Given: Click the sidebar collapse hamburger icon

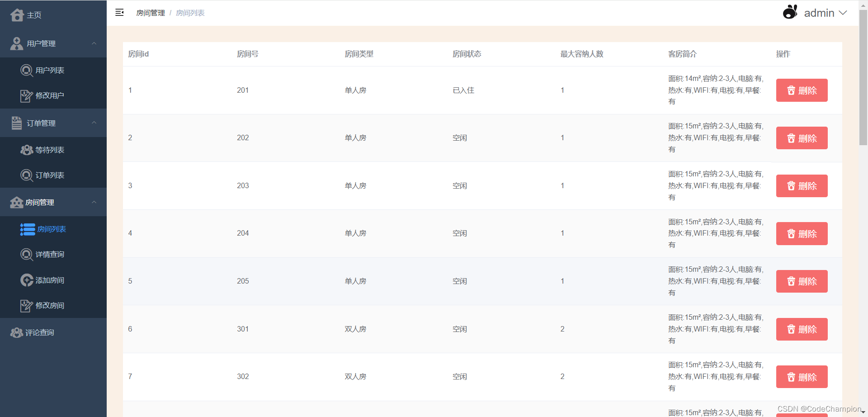Looking at the screenshot, I should [119, 12].
